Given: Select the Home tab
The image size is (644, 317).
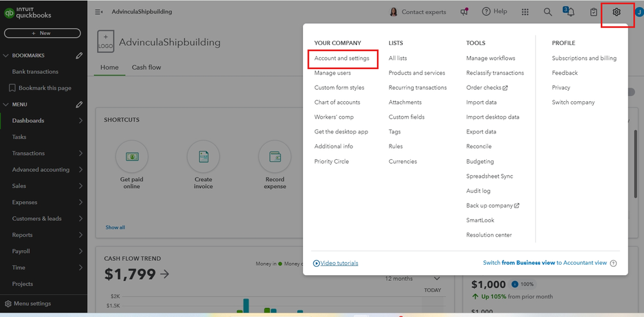Looking at the screenshot, I should coord(110,68).
